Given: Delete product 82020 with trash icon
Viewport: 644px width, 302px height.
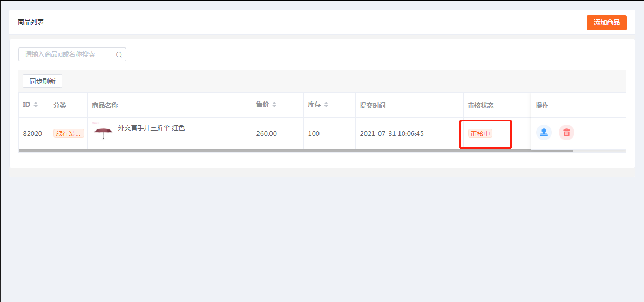Looking at the screenshot, I should 566,133.
